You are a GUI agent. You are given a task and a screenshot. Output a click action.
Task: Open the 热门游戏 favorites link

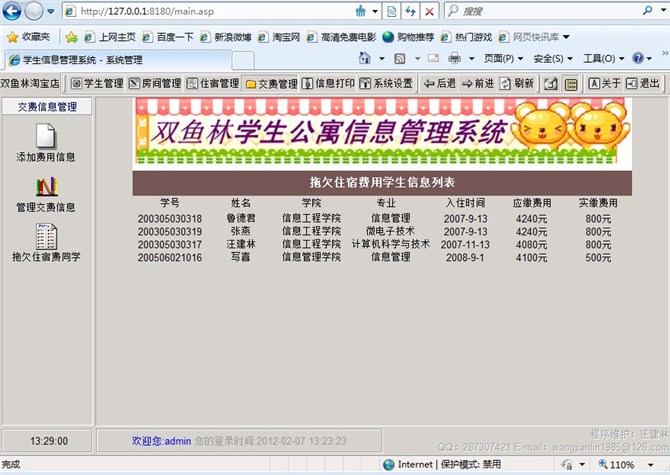[466, 38]
